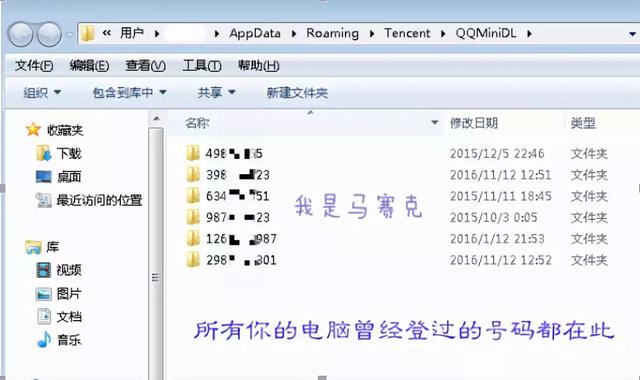This screenshot has height=380, width=640.
Task: Open the 名称 column filter dropdown arrow
Action: (435, 122)
